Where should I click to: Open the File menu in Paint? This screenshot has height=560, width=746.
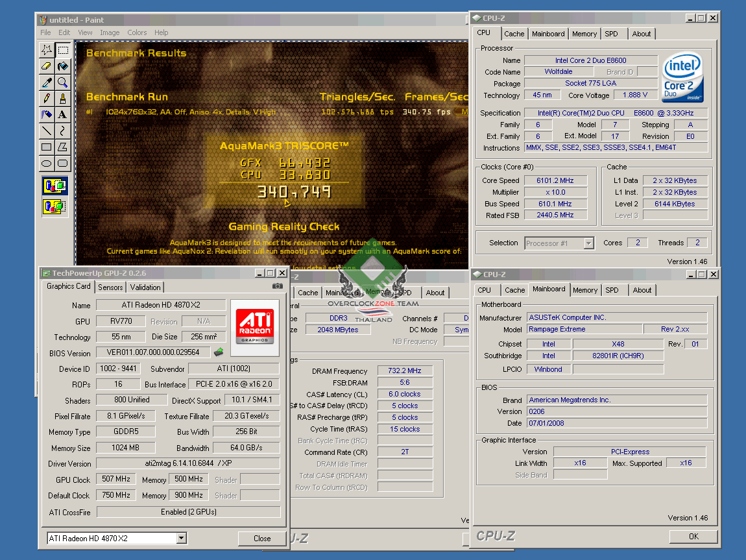[x=45, y=32]
